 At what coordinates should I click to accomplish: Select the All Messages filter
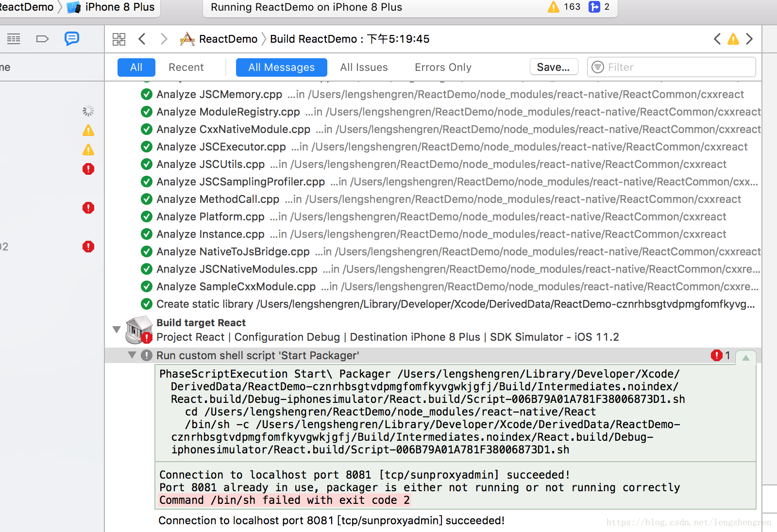(x=282, y=67)
